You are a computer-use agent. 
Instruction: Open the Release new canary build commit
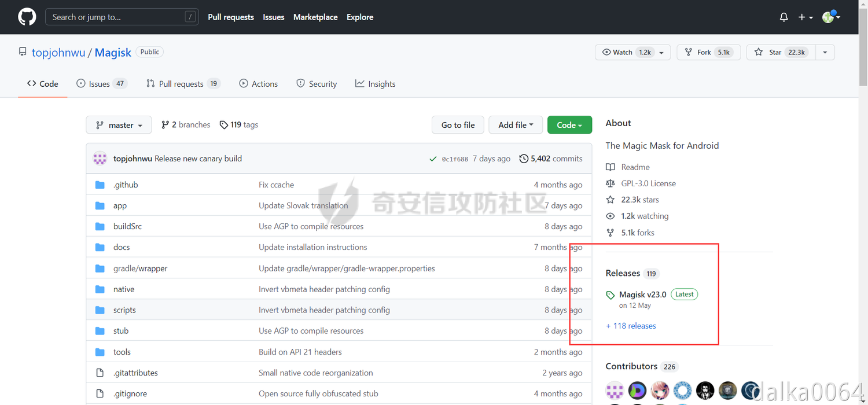coord(198,159)
